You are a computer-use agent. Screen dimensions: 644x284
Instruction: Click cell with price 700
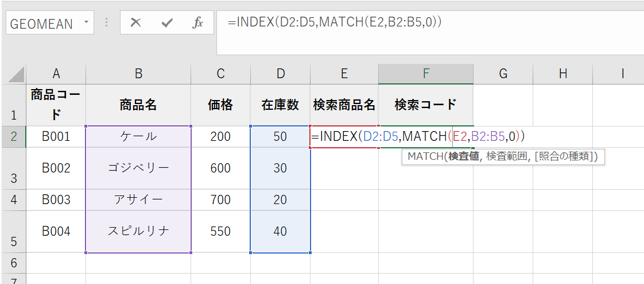click(x=220, y=199)
